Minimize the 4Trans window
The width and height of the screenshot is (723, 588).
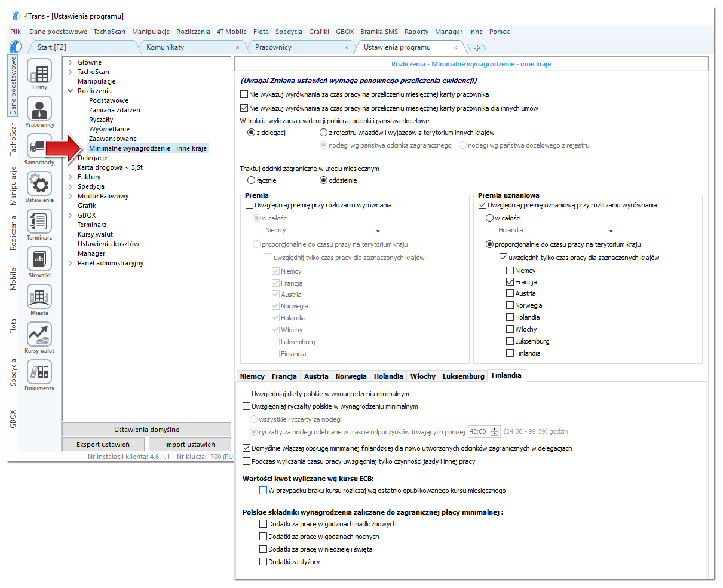(x=694, y=16)
